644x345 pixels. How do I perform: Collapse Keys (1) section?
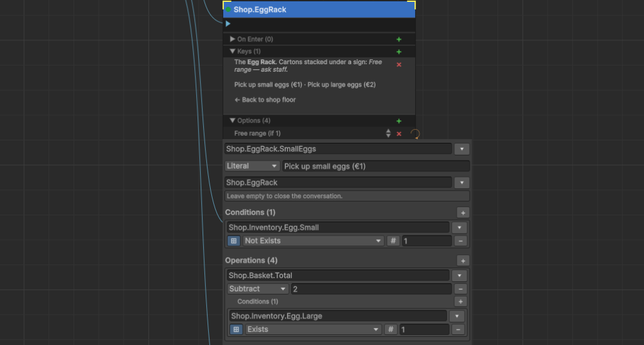pyautogui.click(x=233, y=52)
